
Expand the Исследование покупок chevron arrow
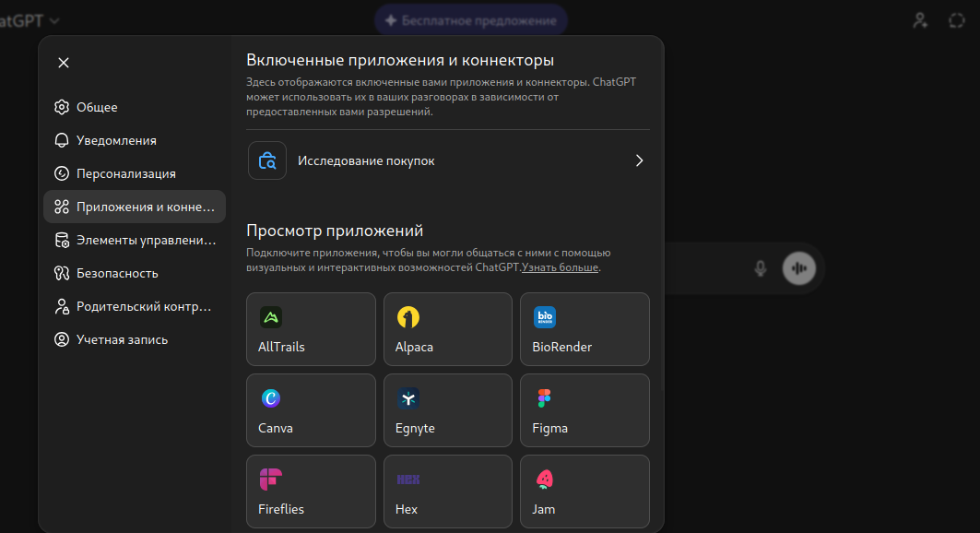(639, 160)
